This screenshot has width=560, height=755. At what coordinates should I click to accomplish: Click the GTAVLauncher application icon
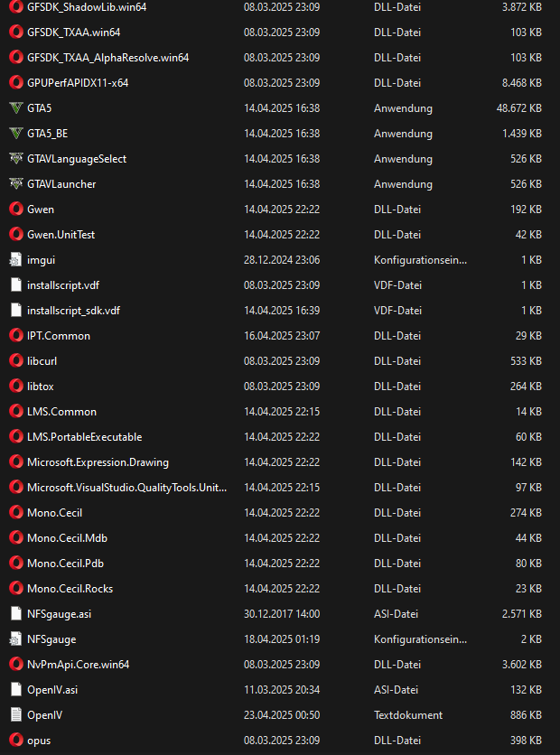click(15, 184)
